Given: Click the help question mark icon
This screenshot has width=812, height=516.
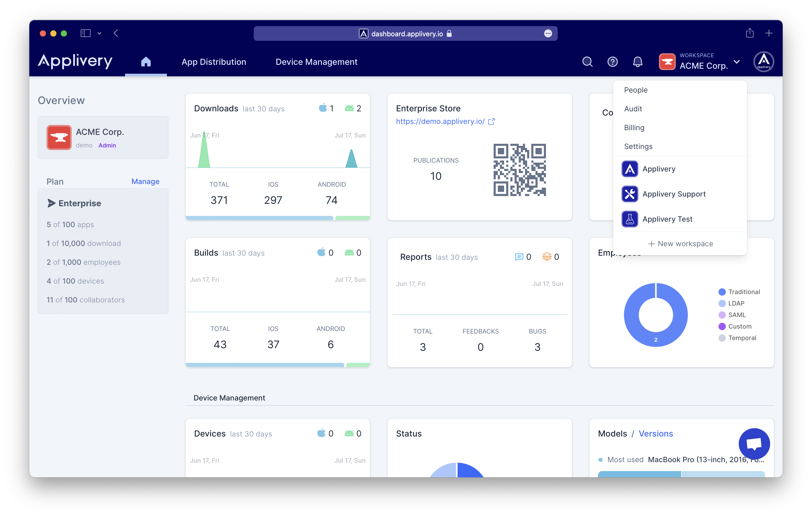Looking at the screenshot, I should click(612, 62).
